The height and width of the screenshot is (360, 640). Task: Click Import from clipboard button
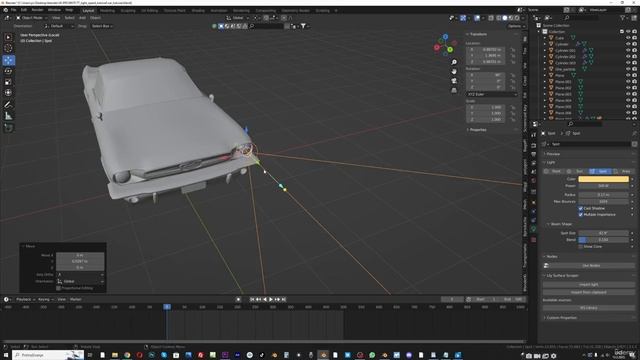click(589, 292)
